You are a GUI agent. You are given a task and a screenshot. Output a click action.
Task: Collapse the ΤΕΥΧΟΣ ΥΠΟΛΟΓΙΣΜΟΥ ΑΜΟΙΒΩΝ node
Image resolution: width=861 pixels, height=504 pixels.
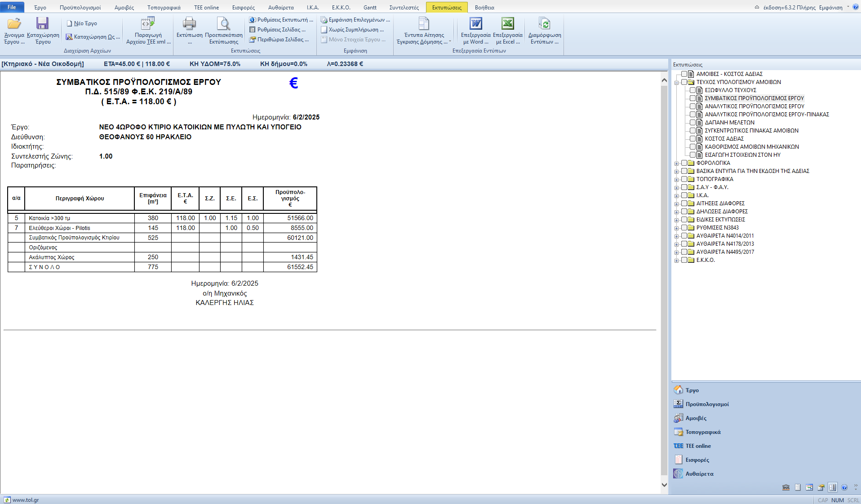point(676,83)
